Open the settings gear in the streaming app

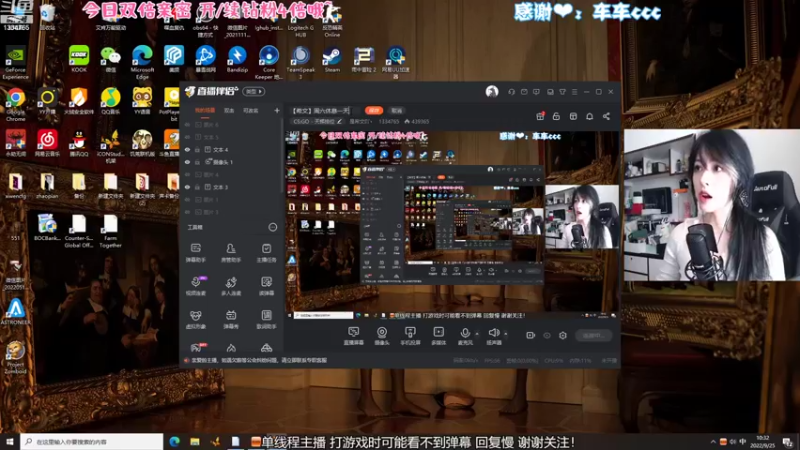563,335
